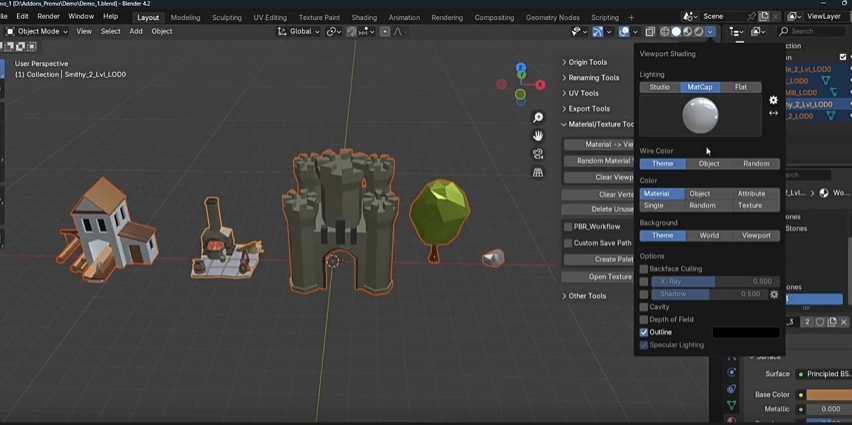
Task: Toggle X-ray icon in viewport header
Action: [x=650, y=32]
